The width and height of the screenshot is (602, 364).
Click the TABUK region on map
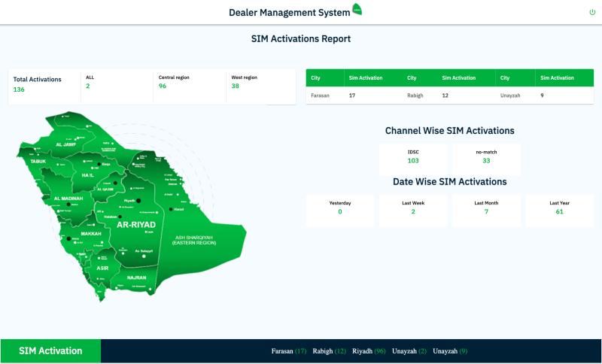point(39,161)
